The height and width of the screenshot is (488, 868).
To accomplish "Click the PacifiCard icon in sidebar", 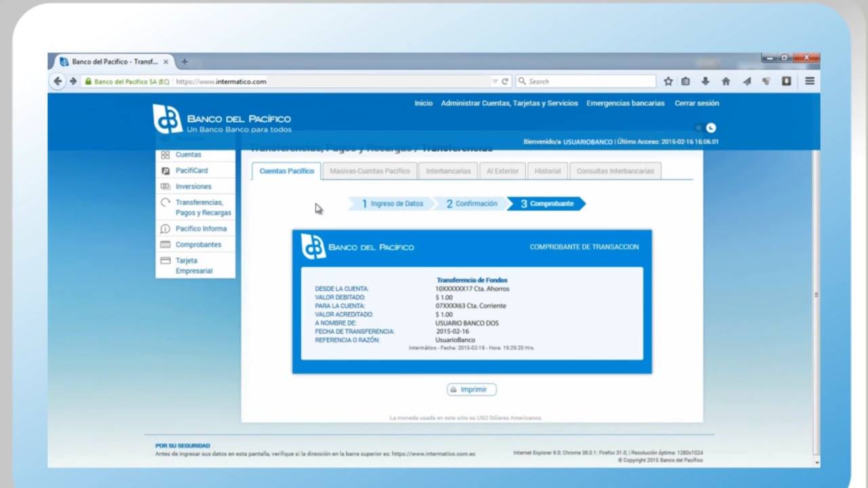I will 165,171.
